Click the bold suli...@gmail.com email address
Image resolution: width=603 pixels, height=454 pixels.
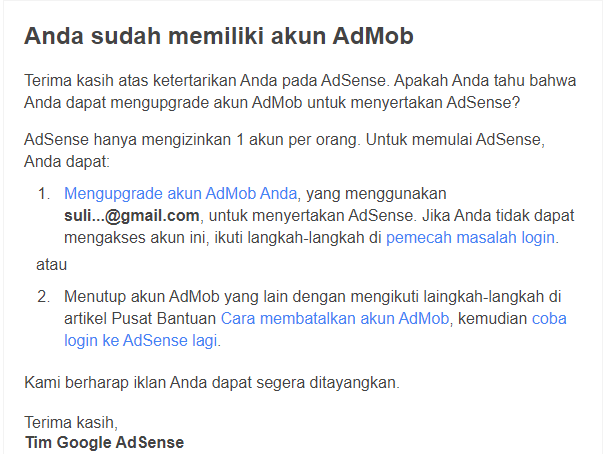pyautogui.click(x=132, y=216)
